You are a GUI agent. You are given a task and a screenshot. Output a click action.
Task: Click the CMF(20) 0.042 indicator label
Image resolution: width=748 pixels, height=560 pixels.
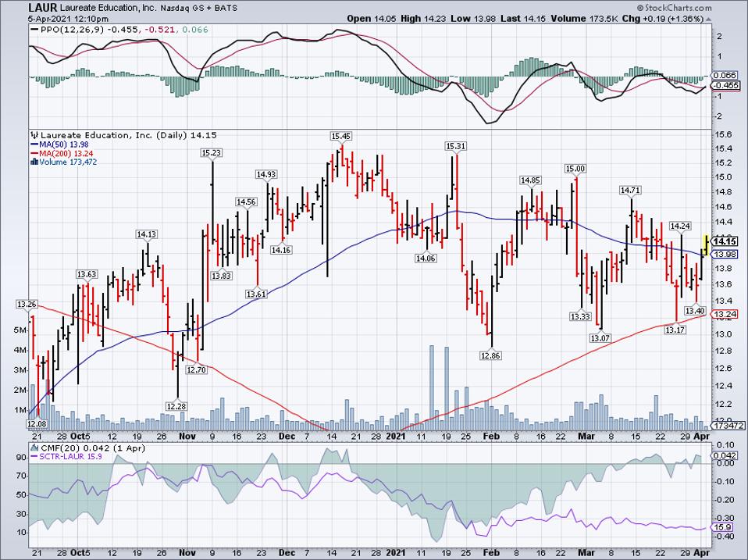(87, 448)
